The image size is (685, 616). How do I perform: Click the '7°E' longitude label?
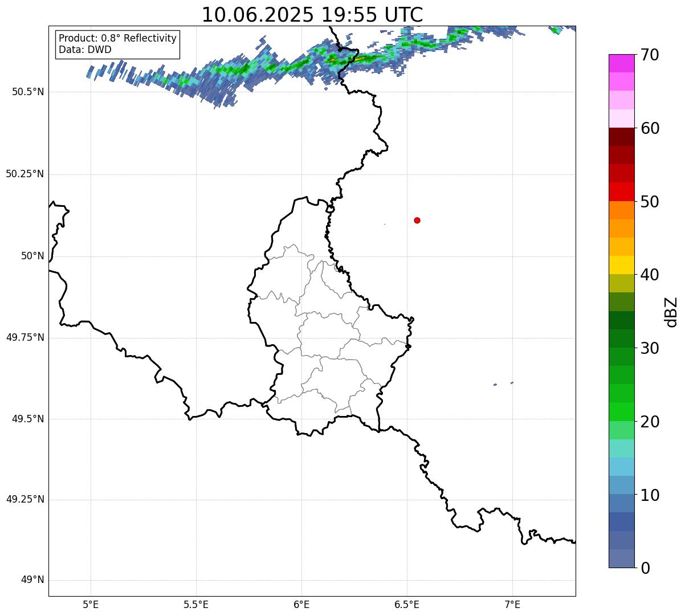(x=512, y=604)
